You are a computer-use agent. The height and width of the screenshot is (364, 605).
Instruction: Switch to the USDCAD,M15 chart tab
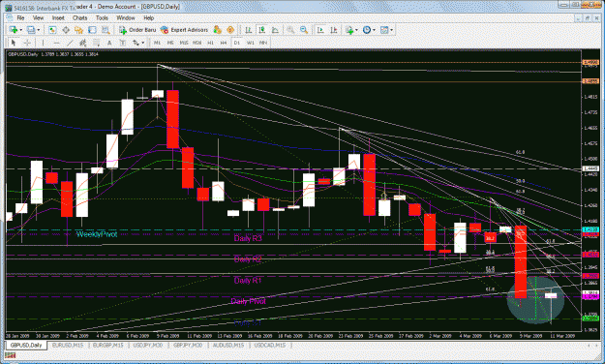[x=270, y=345]
